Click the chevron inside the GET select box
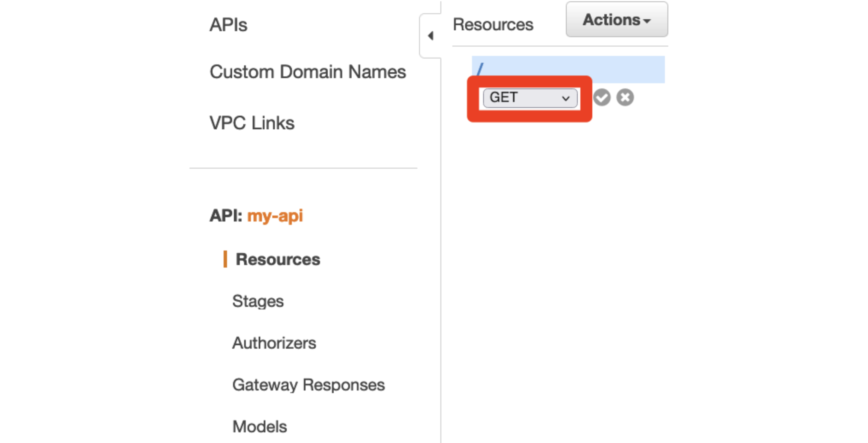 click(x=566, y=99)
